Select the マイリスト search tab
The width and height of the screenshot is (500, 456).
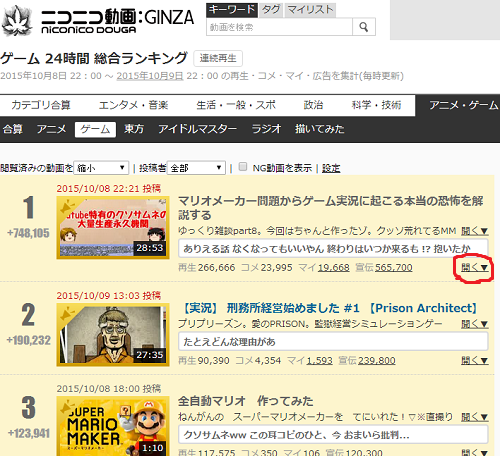[310, 10]
